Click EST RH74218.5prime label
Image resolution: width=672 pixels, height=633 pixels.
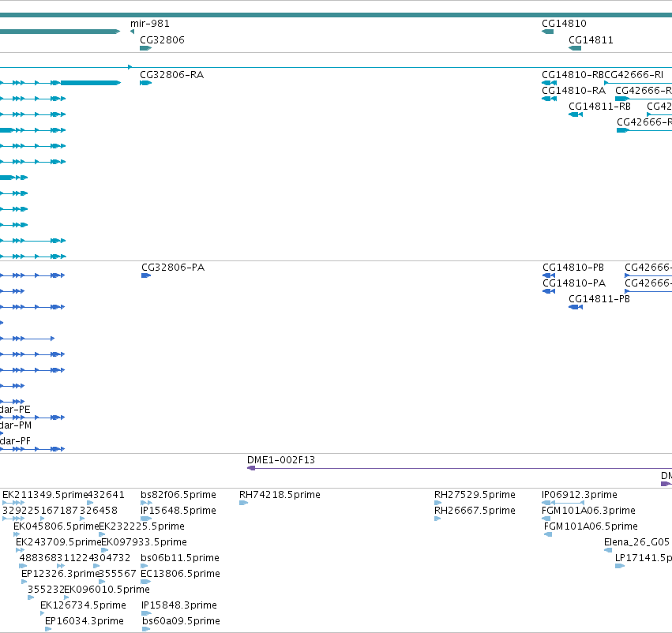(x=280, y=495)
